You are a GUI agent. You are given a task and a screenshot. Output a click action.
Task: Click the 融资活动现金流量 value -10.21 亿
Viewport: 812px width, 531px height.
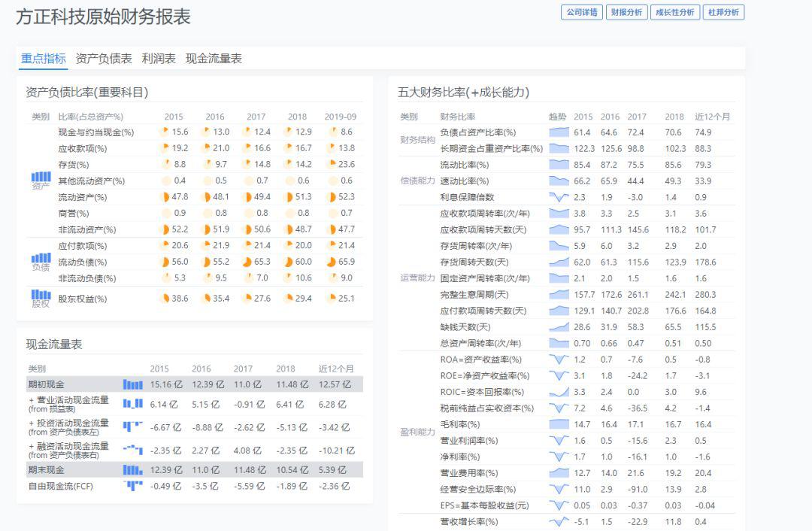(337, 451)
